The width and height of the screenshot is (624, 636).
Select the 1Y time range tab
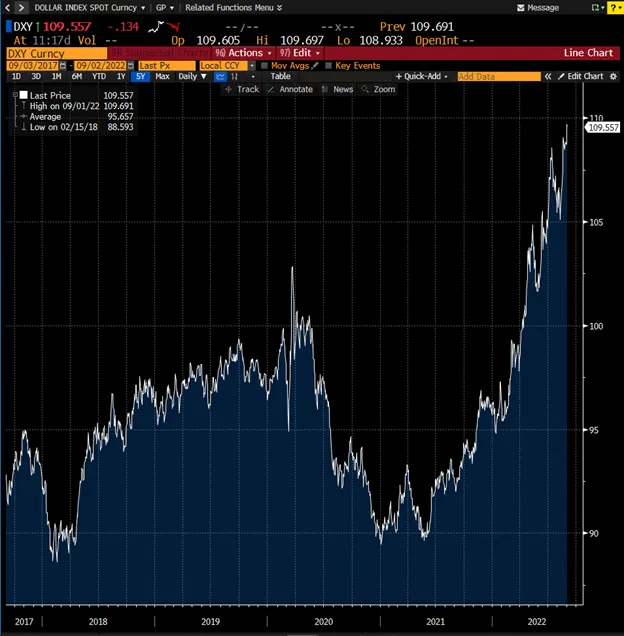[x=121, y=76]
